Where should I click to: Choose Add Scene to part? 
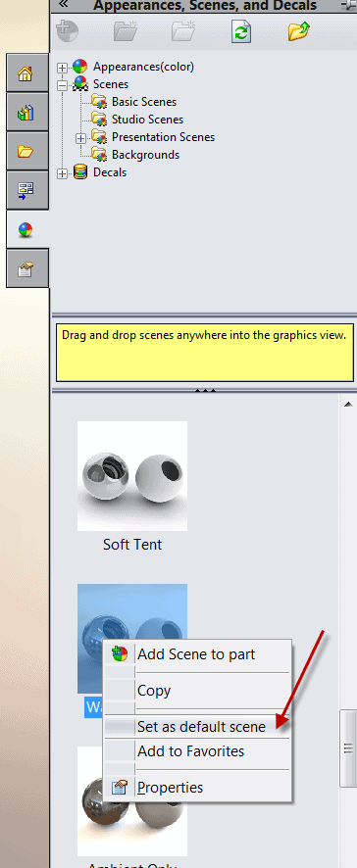[197, 654]
